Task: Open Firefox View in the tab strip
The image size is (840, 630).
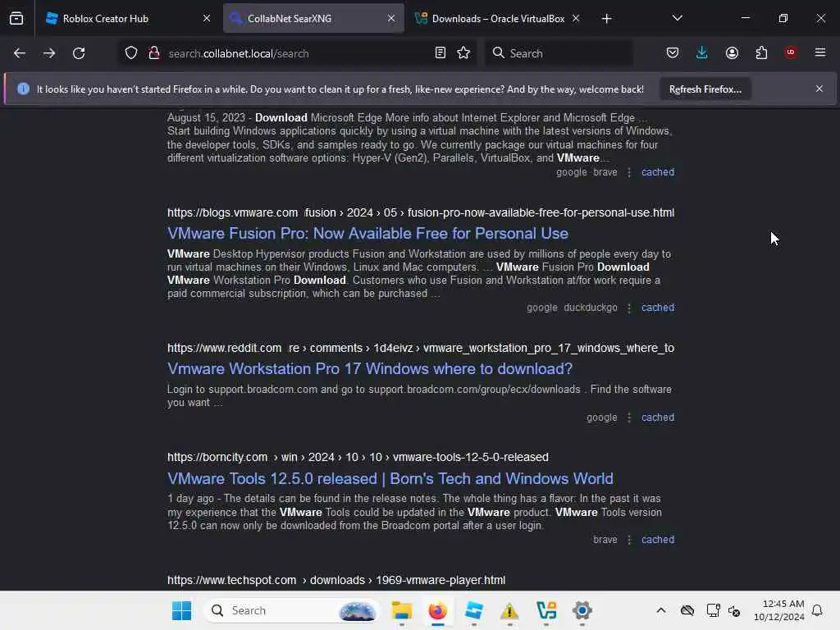Action: 16,18
